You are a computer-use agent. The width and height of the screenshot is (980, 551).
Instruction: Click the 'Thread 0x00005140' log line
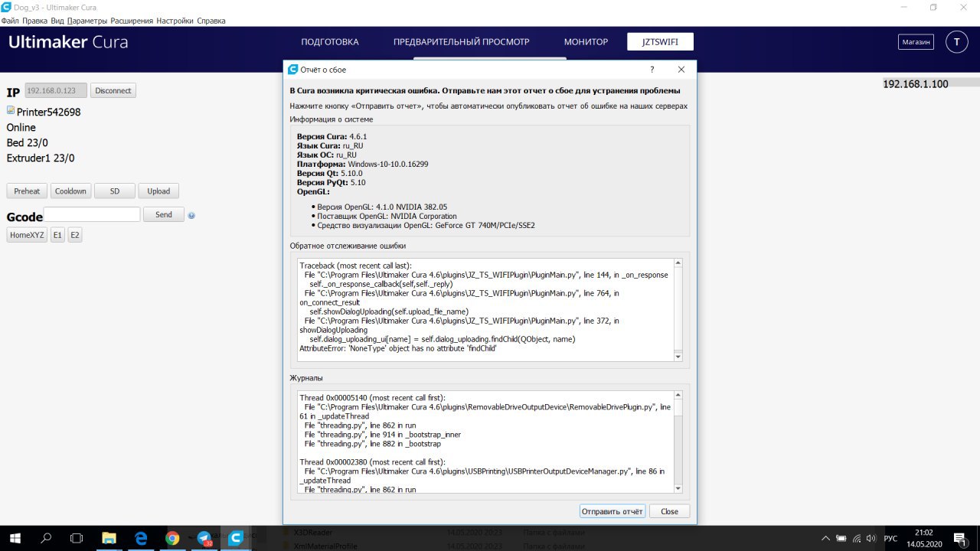(x=371, y=398)
